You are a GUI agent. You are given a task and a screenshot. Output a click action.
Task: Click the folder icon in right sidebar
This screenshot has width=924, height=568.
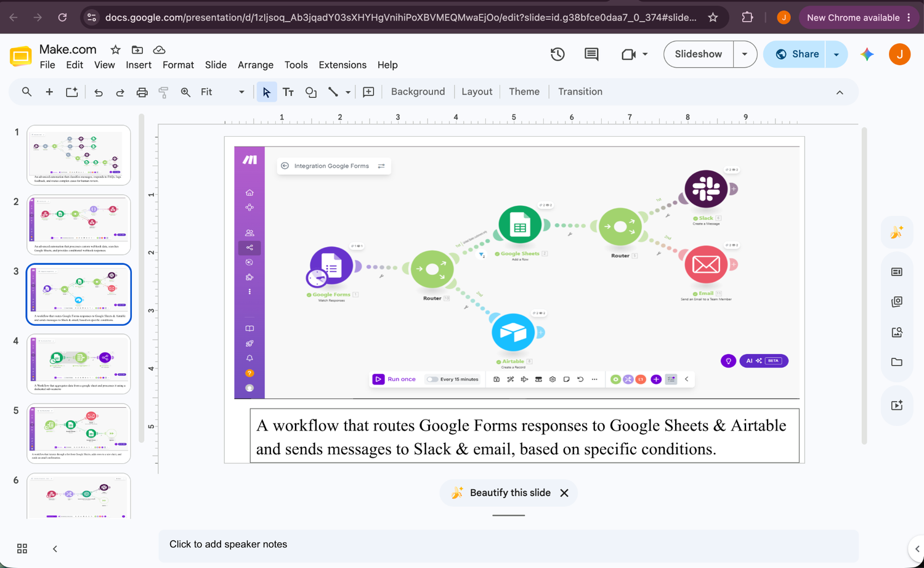pyautogui.click(x=897, y=362)
